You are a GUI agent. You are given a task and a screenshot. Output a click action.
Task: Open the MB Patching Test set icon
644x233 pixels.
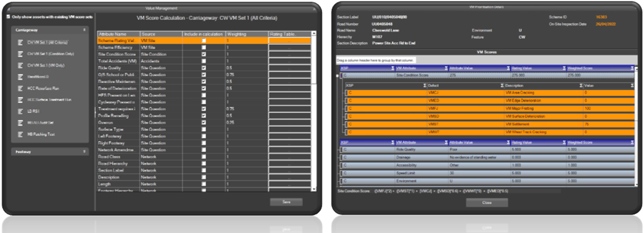20,134
